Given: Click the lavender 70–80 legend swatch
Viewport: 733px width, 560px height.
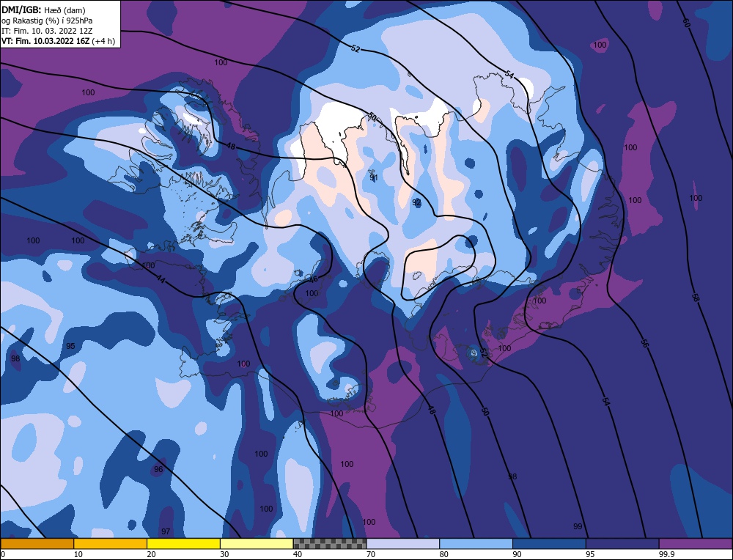Looking at the screenshot, I should pos(403,543).
